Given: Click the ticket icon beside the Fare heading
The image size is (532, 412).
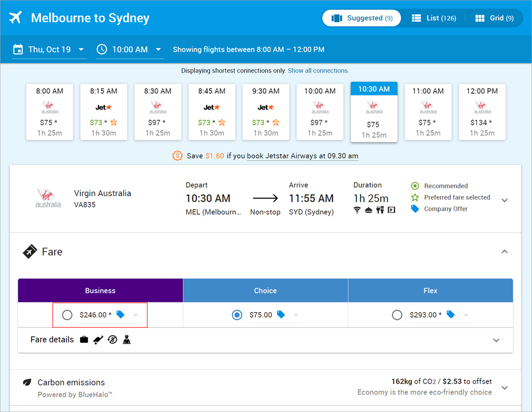Looking at the screenshot, I should tap(30, 252).
